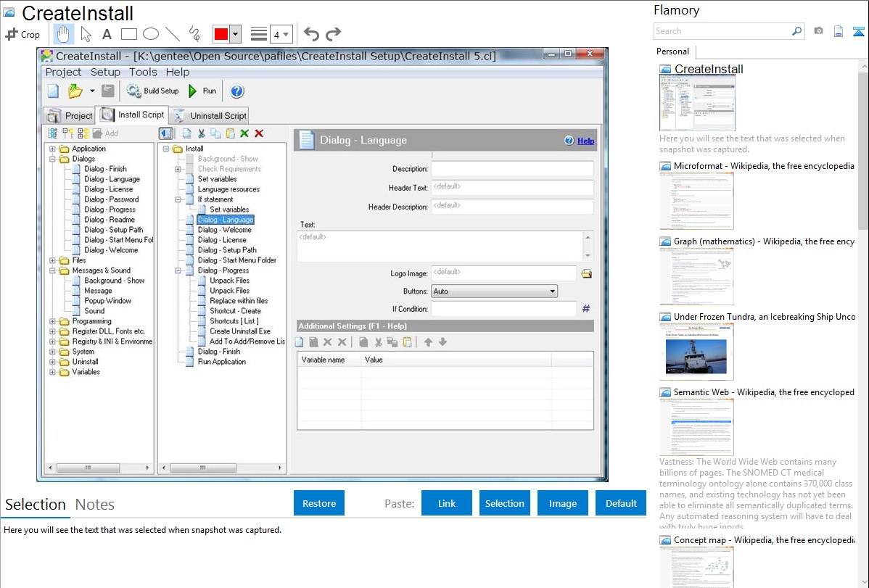Click the red X delete icon in script toolbar

(259, 133)
